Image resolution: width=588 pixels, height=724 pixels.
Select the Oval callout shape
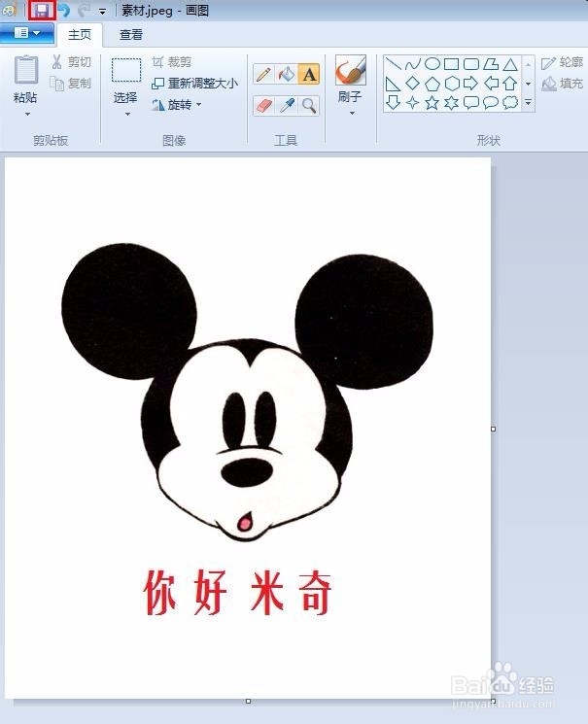pos(491,102)
